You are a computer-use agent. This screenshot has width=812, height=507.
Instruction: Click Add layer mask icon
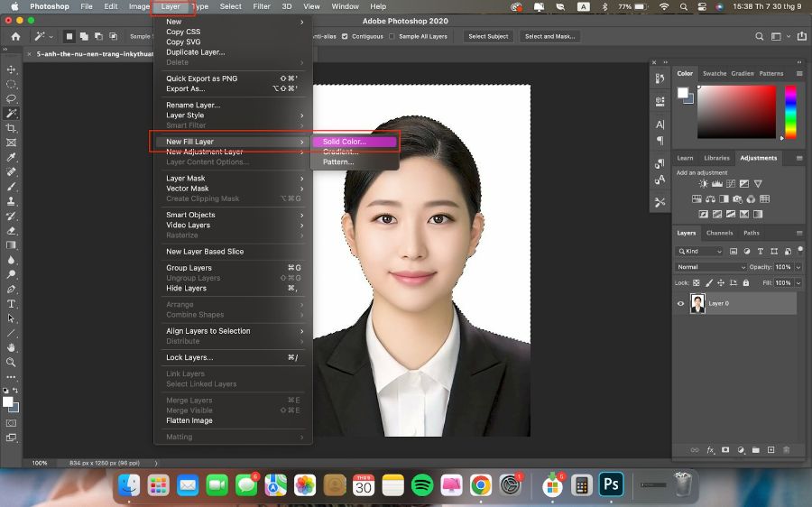pos(725,450)
